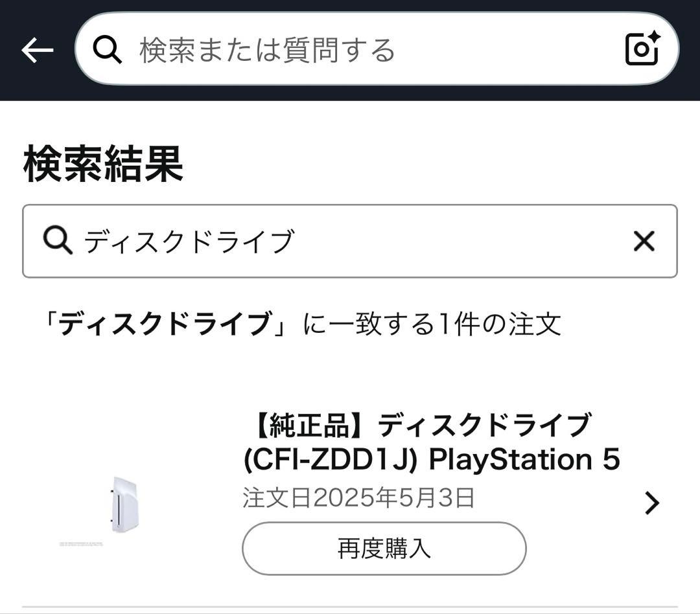
Task: Open order details via the arrow chevron
Action: coord(651,503)
